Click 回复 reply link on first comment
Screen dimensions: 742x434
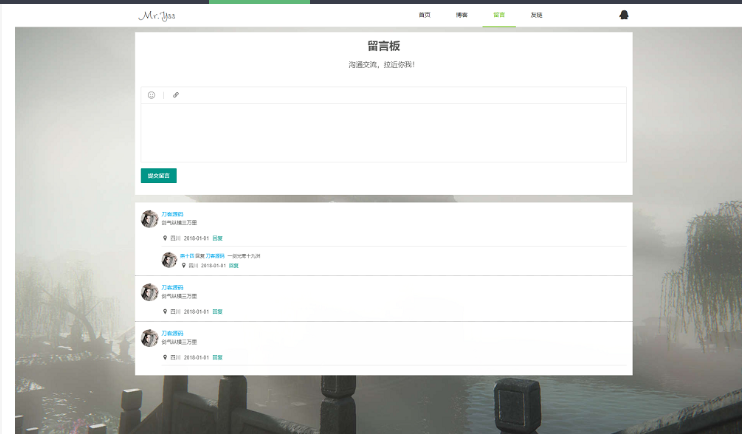click(x=217, y=239)
